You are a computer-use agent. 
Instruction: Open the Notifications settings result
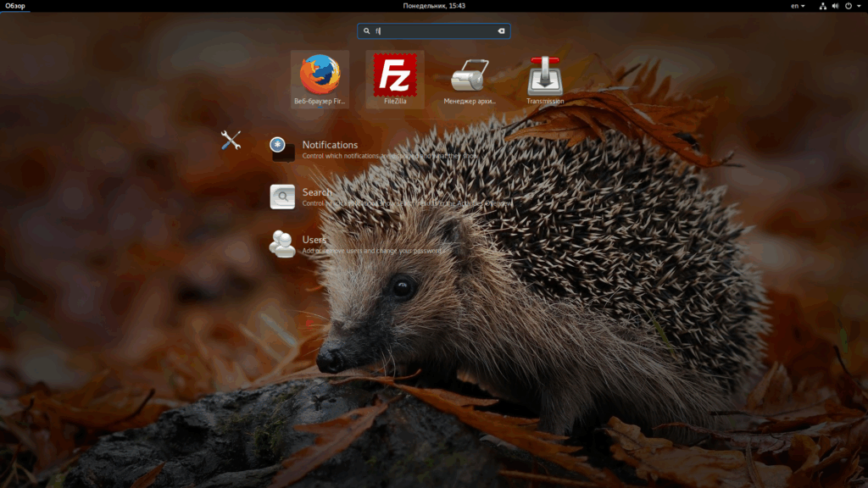(374, 149)
